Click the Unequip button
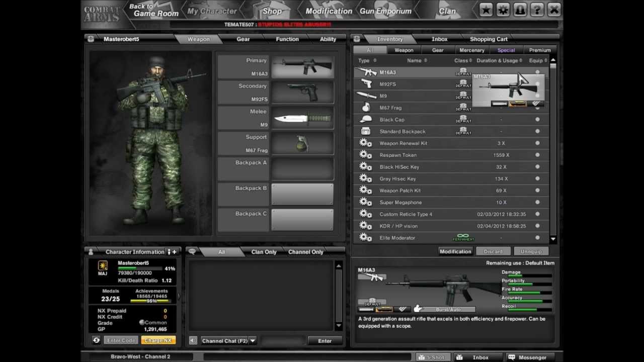Image resolution: width=644 pixels, height=362 pixels. point(531,251)
